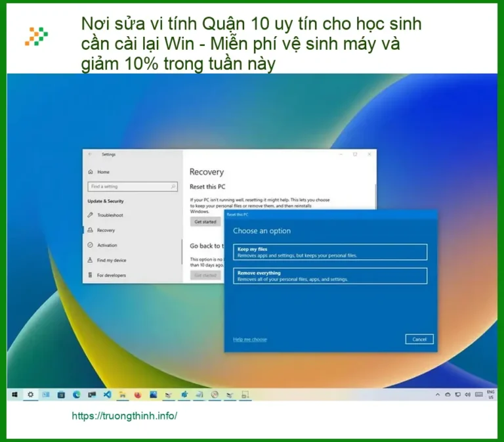Open For developers settings
The width and height of the screenshot is (504, 442).
pos(111,275)
